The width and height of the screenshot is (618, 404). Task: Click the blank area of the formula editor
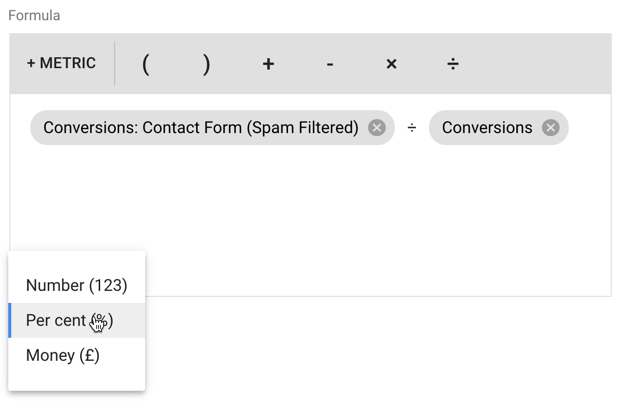click(x=380, y=220)
